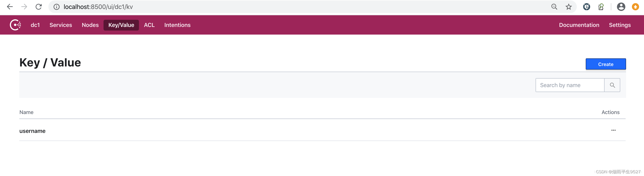
Task: Click the browser forward arrow
Action: pos(24,7)
